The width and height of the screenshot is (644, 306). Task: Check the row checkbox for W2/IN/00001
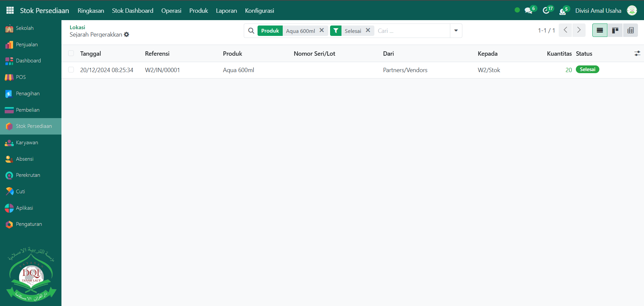tap(71, 70)
